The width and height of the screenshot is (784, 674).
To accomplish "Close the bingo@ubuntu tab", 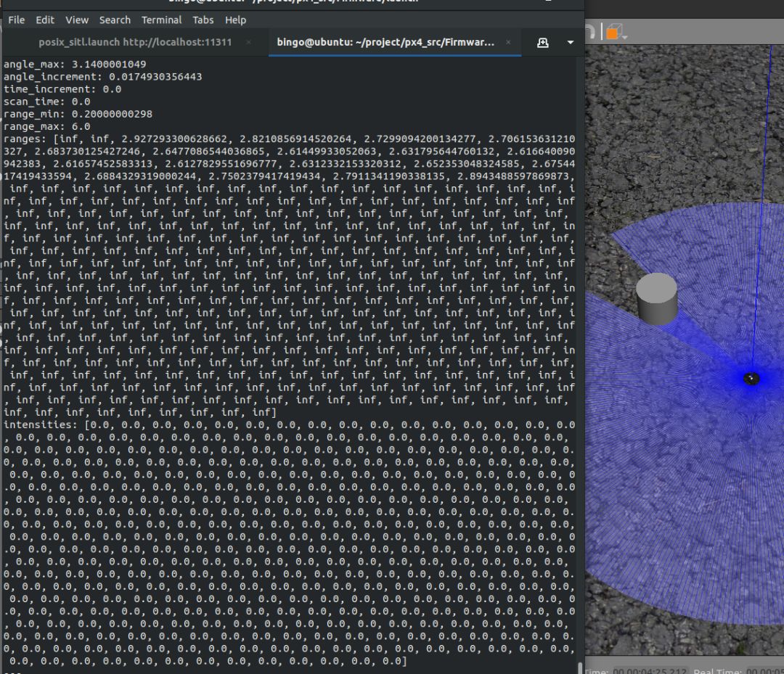I will tap(508, 43).
